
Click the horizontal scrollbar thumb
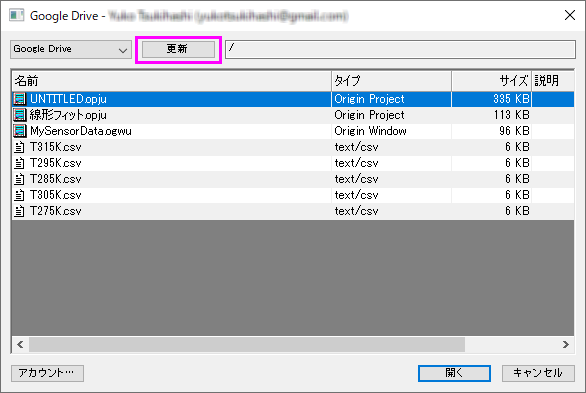click(x=247, y=344)
